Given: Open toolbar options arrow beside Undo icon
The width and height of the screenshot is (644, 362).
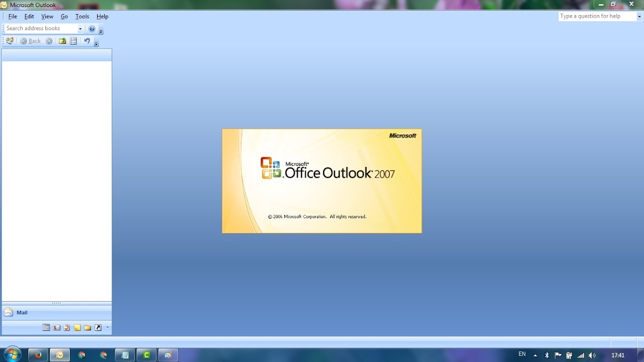Looking at the screenshot, I should (97, 44).
